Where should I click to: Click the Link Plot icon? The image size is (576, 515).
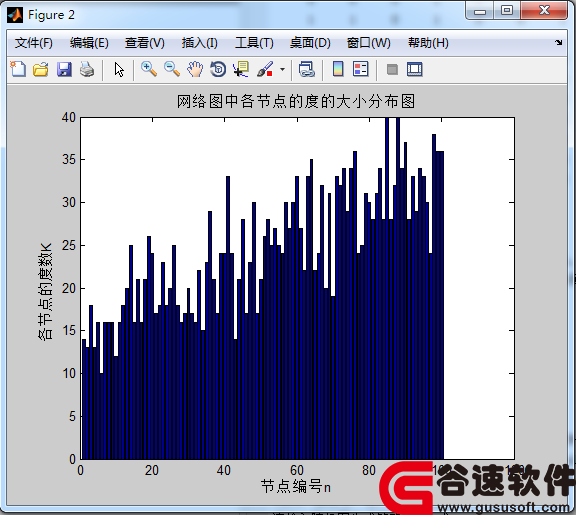[x=307, y=69]
